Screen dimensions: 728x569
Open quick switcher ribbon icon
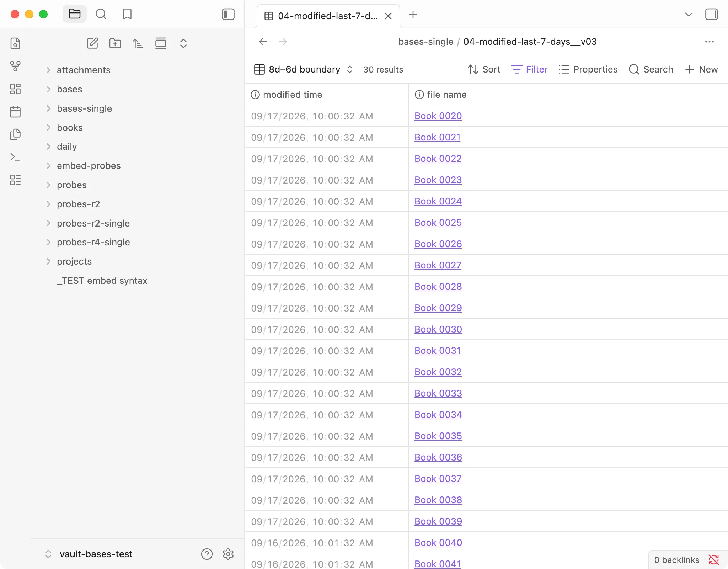tap(15, 43)
